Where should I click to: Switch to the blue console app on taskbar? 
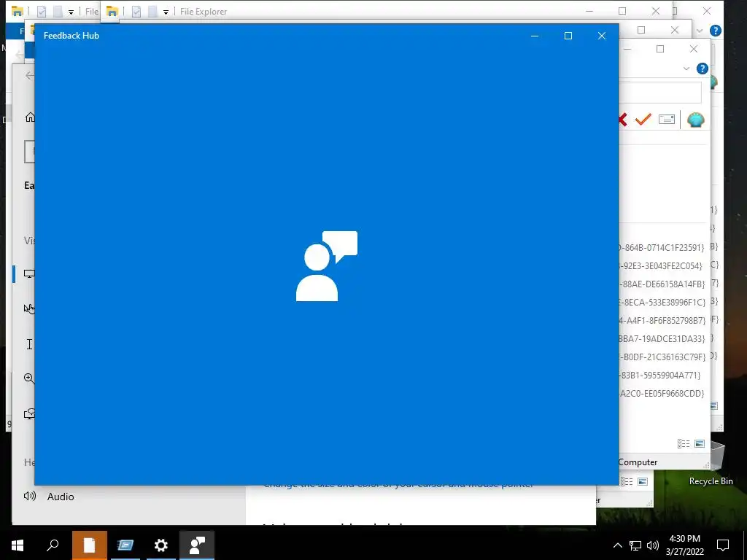125,545
